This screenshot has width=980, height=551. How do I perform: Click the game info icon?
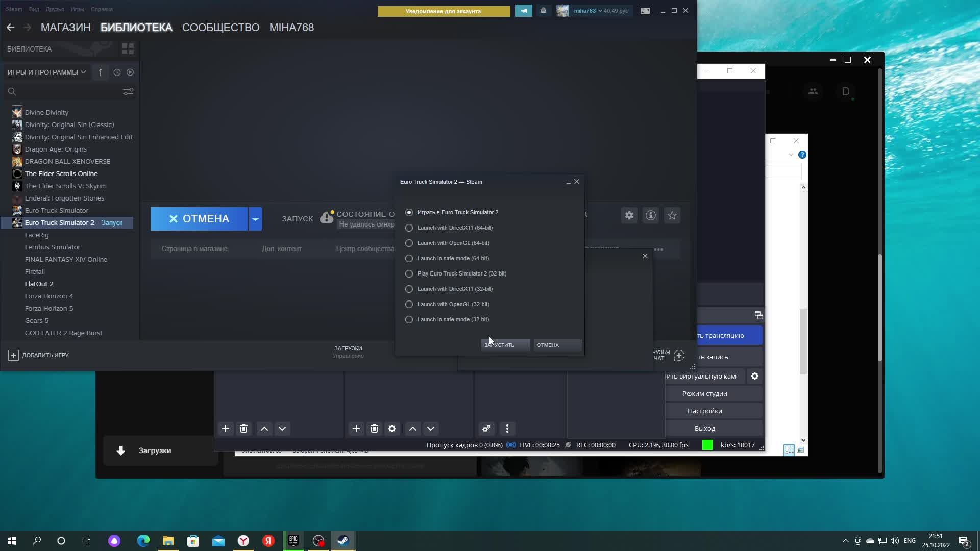(650, 215)
